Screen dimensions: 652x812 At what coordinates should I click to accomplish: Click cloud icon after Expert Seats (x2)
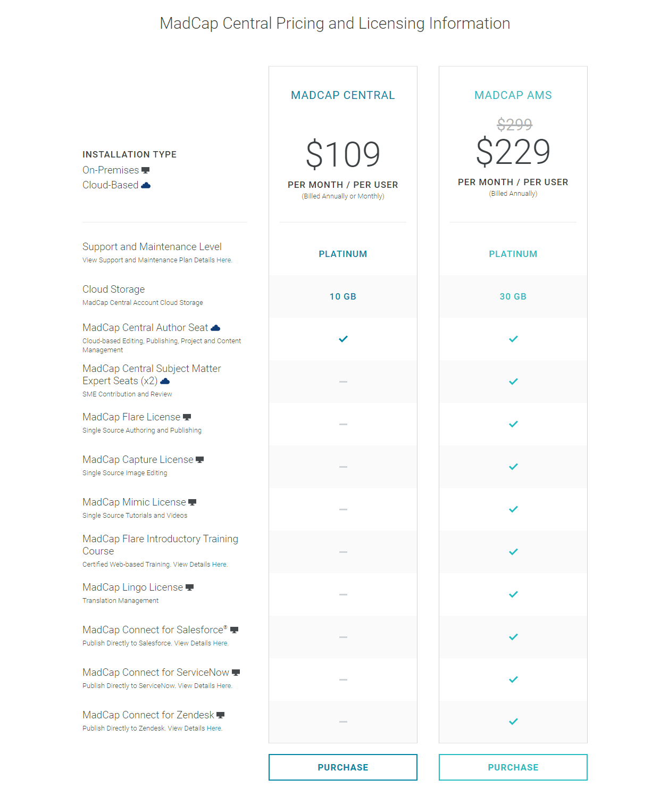[165, 381]
